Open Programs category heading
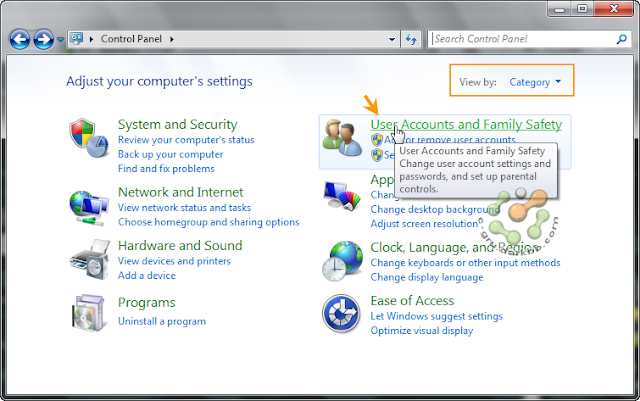Viewport: 640px width, 401px height. (x=147, y=303)
